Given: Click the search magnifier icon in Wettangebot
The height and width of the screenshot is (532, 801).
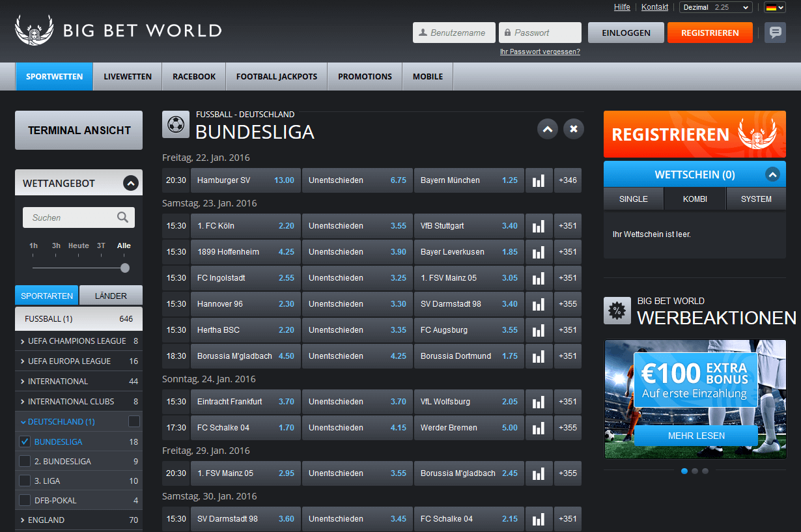Looking at the screenshot, I should click(x=122, y=217).
